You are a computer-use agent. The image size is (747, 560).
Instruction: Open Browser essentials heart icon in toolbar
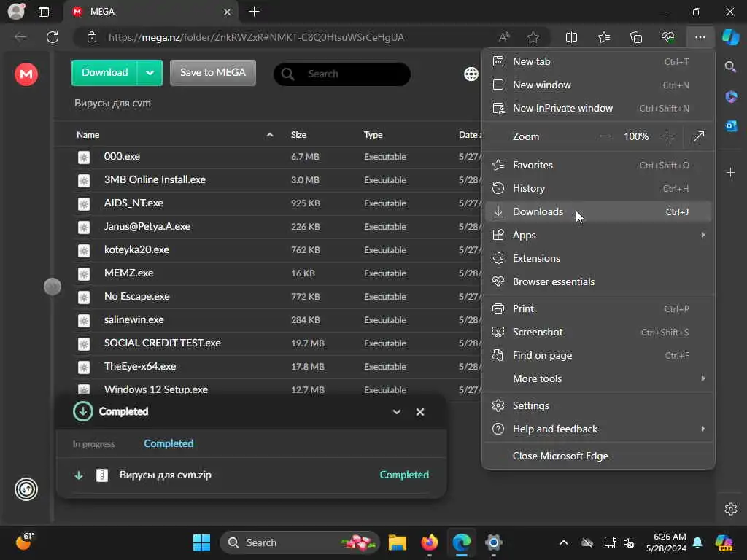668,37
